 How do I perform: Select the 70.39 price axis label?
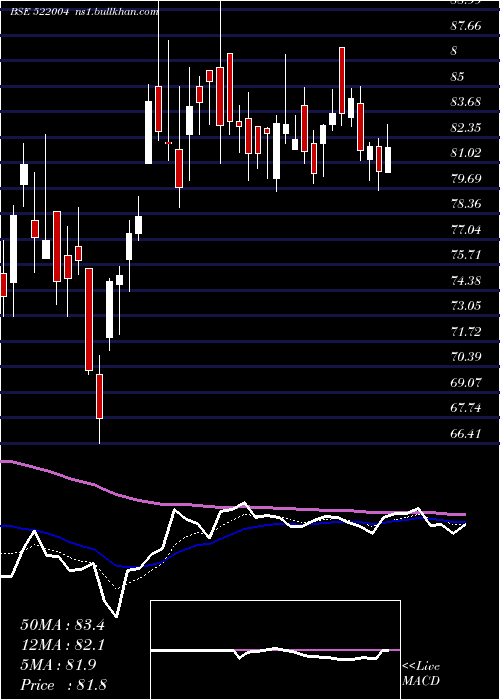[x=466, y=357]
